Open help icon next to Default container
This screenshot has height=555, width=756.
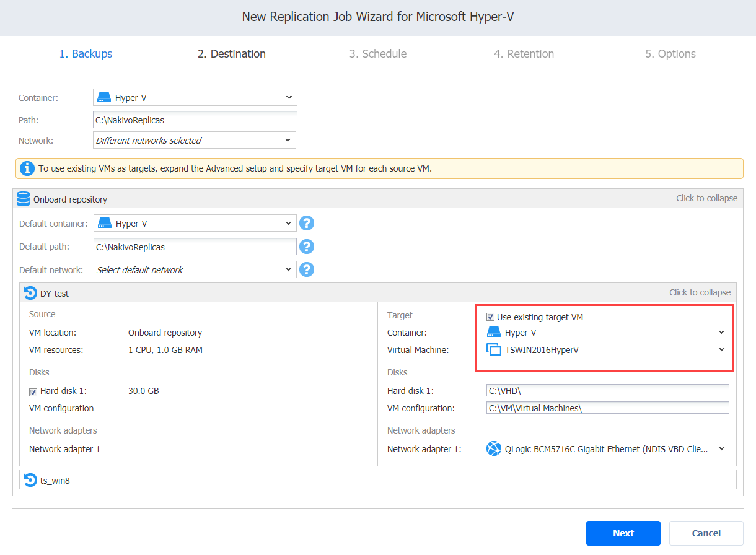pos(307,224)
